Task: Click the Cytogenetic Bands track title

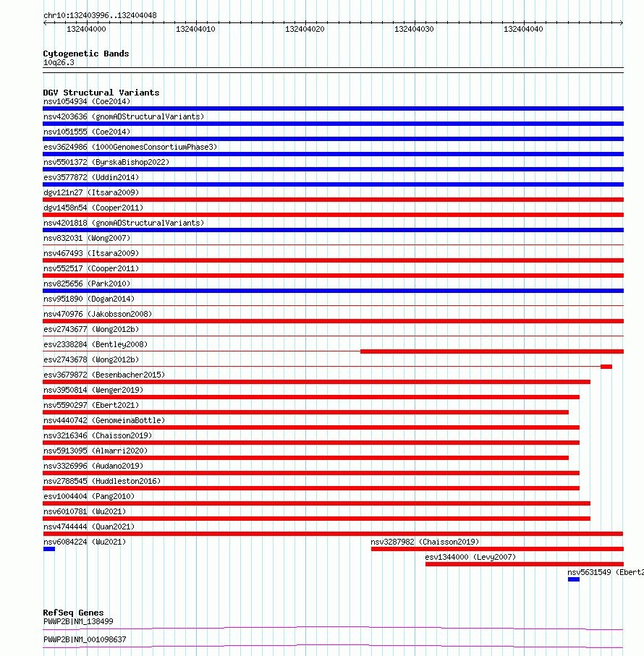Action: [x=86, y=54]
